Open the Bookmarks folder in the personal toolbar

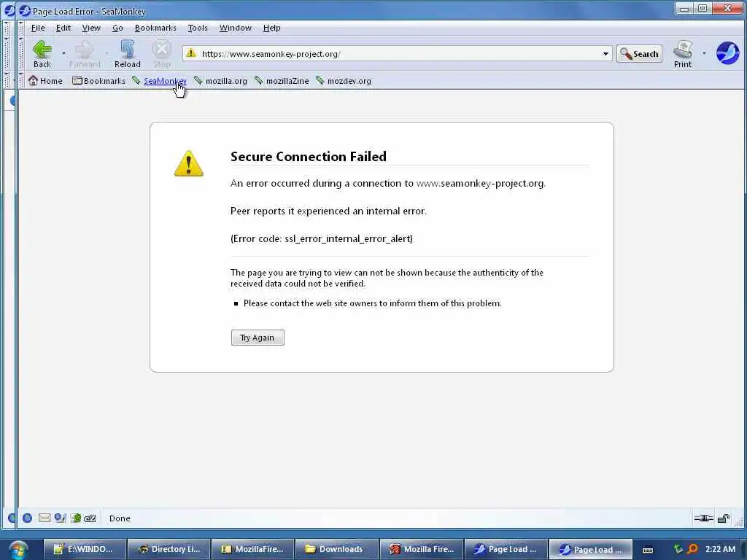(98, 81)
